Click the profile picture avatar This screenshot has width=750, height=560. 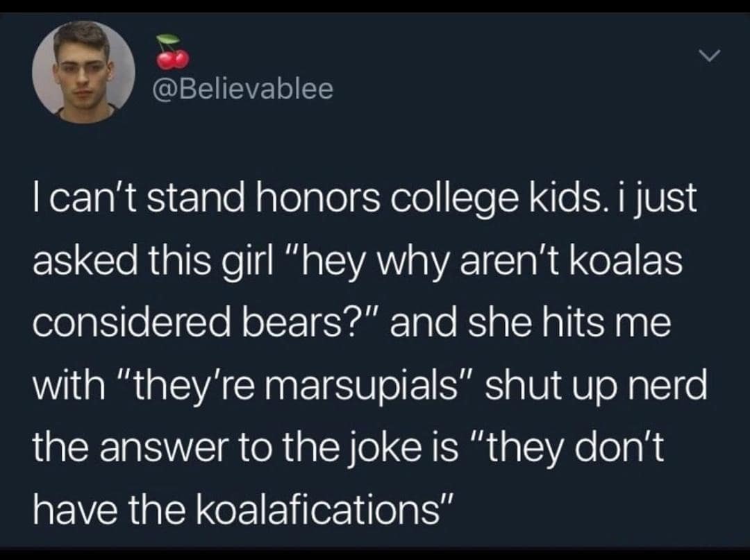tap(83, 73)
